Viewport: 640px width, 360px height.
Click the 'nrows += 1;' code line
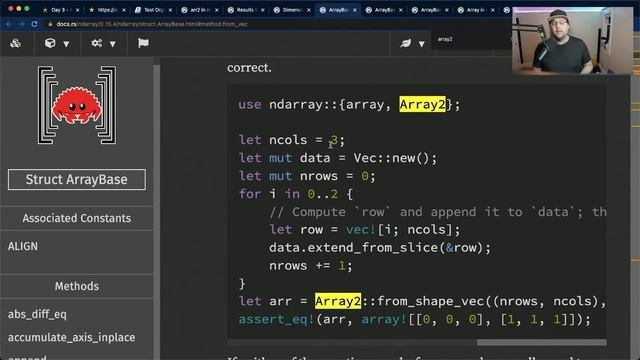click(310, 266)
